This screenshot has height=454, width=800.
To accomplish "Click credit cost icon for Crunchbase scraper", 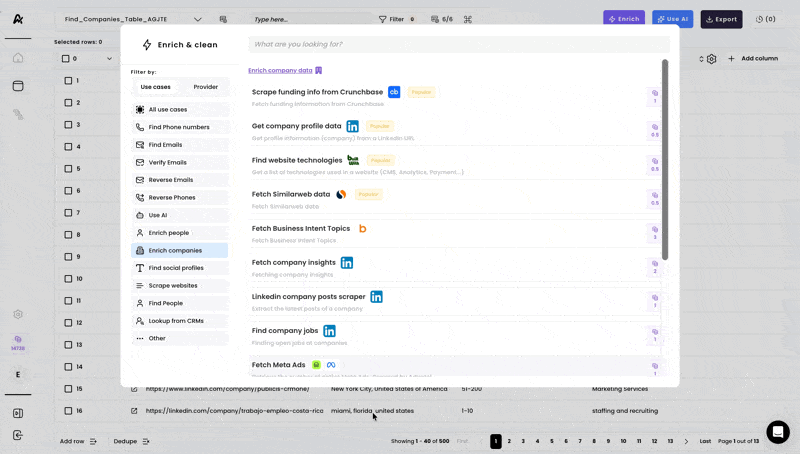I will [655, 93].
